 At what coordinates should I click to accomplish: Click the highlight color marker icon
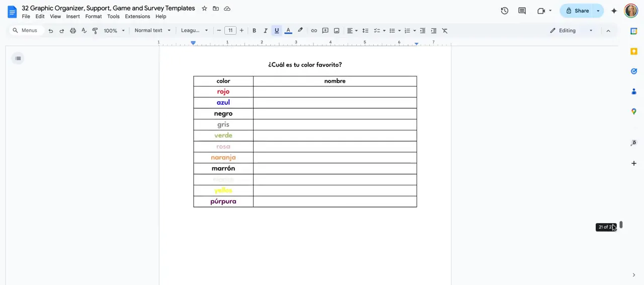pyautogui.click(x=300, y=31)
